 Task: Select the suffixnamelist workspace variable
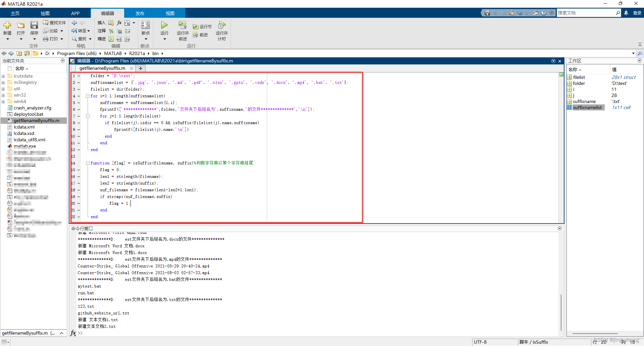coord(587,107)
